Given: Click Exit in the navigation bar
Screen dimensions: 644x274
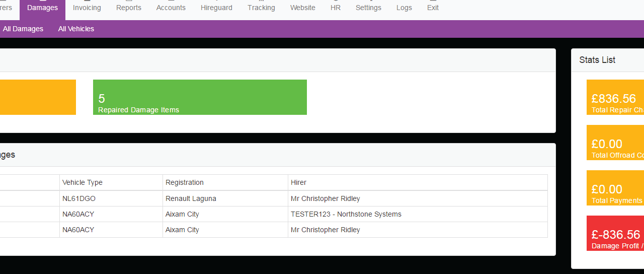Looking at the screenshot, I should pyautogui.click(x=433, y=8).
